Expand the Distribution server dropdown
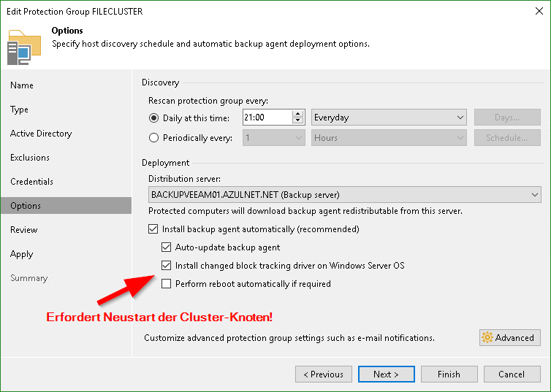551x392 pixels. (343, 195)
